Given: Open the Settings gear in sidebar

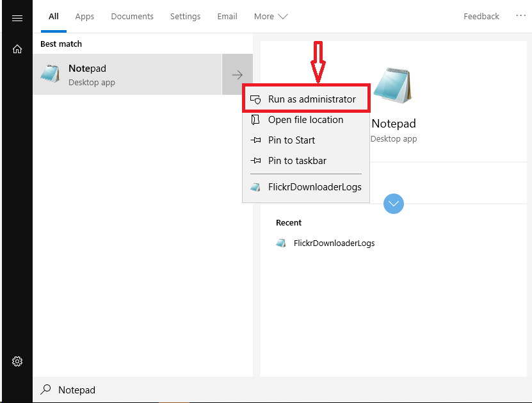Looking at the screenshot, I should point(17,361).
